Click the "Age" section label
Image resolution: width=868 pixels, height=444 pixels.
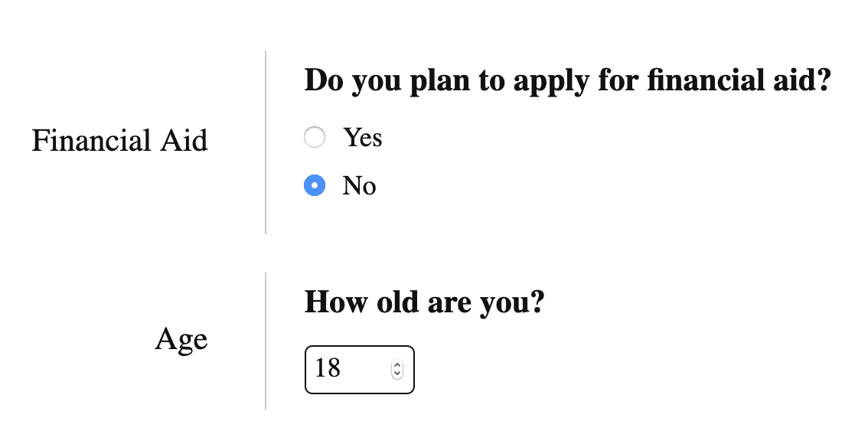point(181,338)
